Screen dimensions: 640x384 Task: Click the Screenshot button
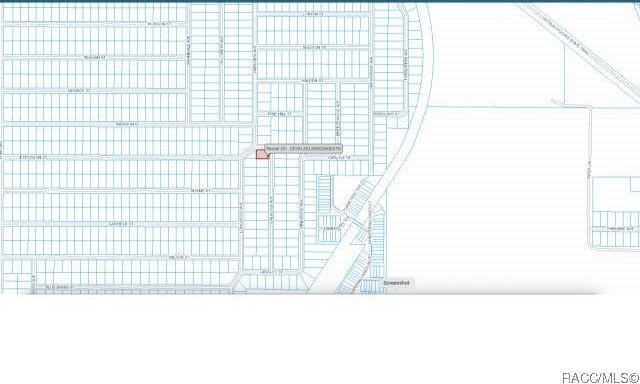pos(396,283)
